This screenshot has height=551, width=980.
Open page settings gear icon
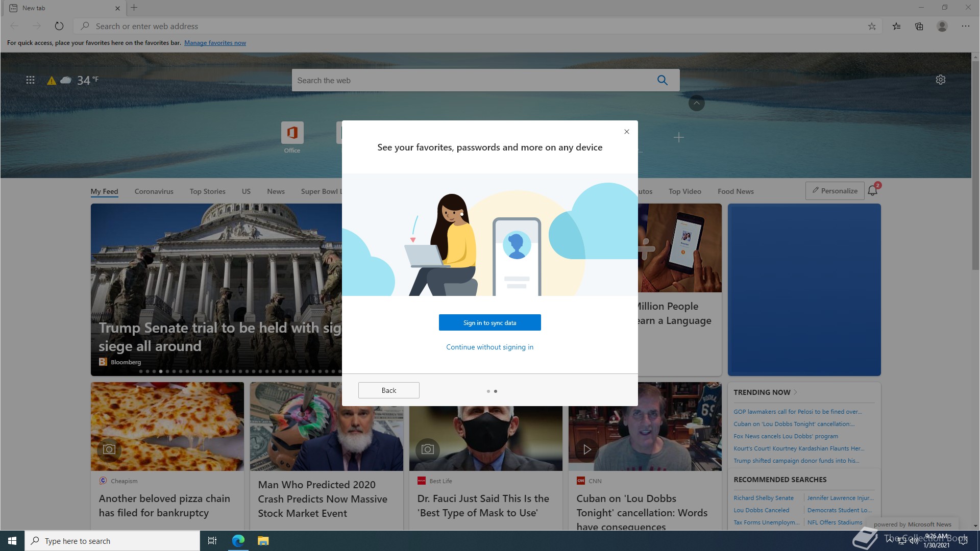coord(941,80)
